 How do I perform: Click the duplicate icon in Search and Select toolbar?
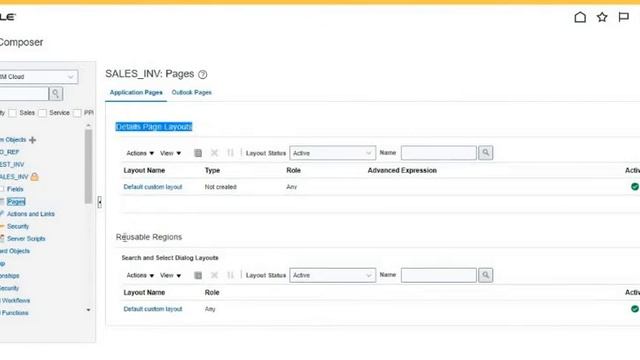[198, 276]
